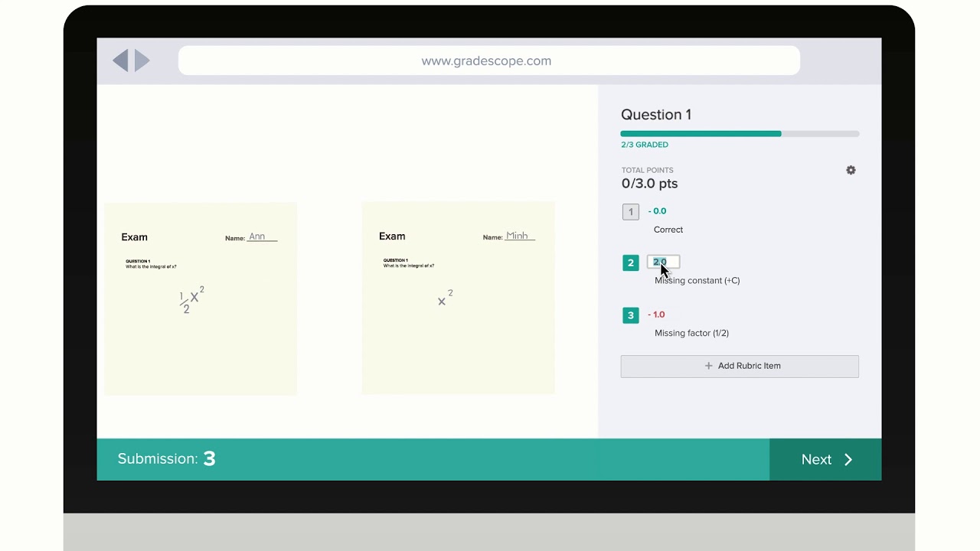Click the plus icon on Add Rubric Item
The image size is (980, 551).
pyautogui.click(x=709, y=366)
